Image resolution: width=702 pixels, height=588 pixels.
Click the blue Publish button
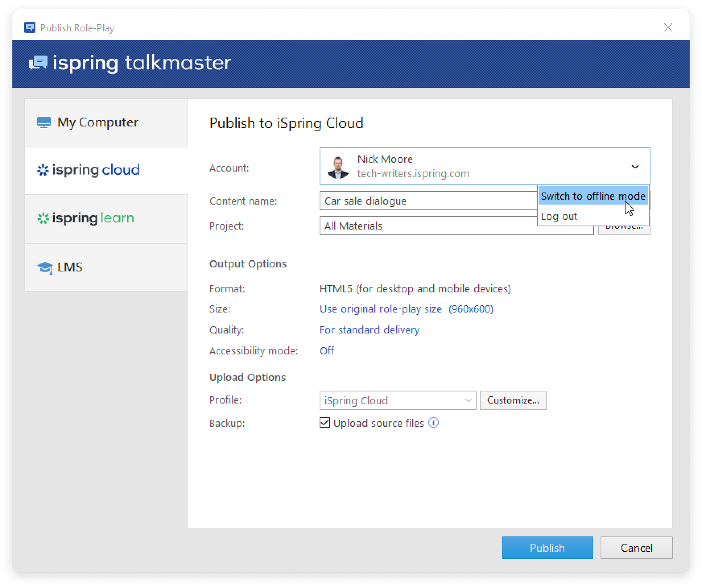coord(547,548)
